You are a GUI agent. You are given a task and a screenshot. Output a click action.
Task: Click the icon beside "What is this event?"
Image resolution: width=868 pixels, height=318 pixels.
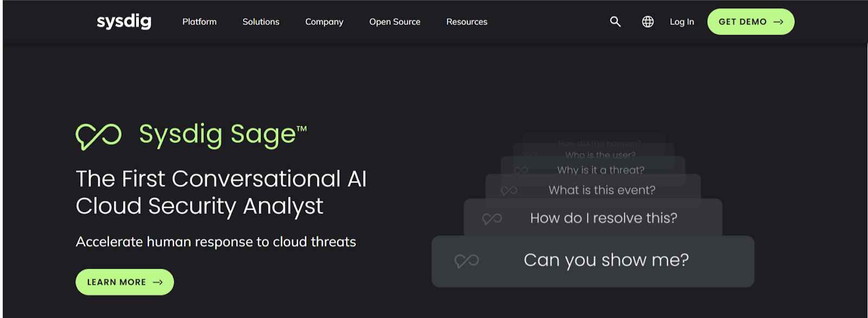pyautogui.click(x=509, y=191)
